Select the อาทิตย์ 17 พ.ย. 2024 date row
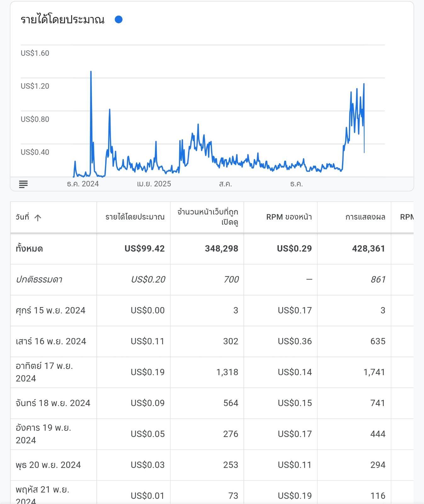Screen dimensions: 424x504 click(44, 372)
